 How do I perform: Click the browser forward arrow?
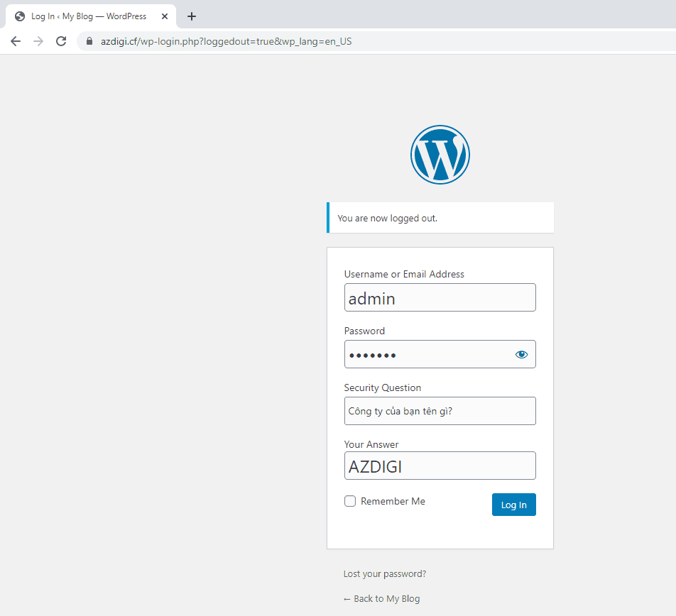(x=38, y=41)
